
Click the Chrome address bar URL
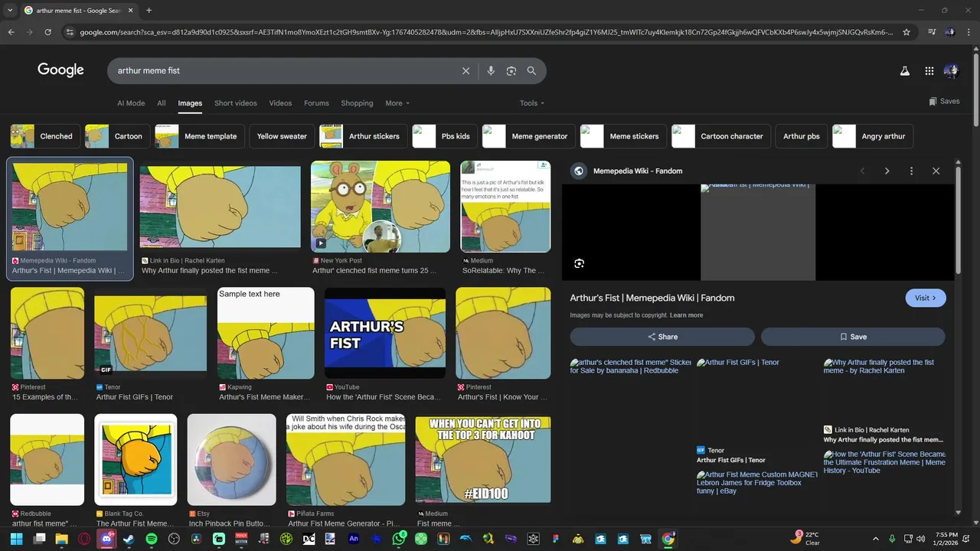pyautogui.click(x=486, y=32)
